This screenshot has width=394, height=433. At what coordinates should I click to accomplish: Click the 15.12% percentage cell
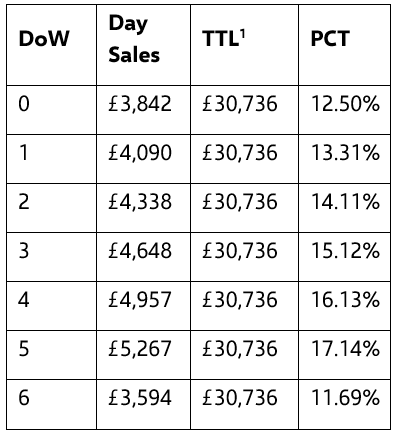(x=344, y=257)
